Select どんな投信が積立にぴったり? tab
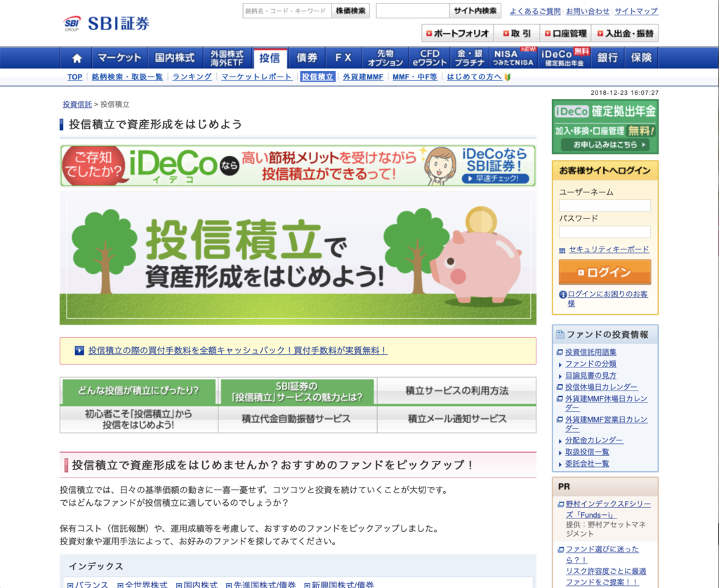 (x=139, y=391)
